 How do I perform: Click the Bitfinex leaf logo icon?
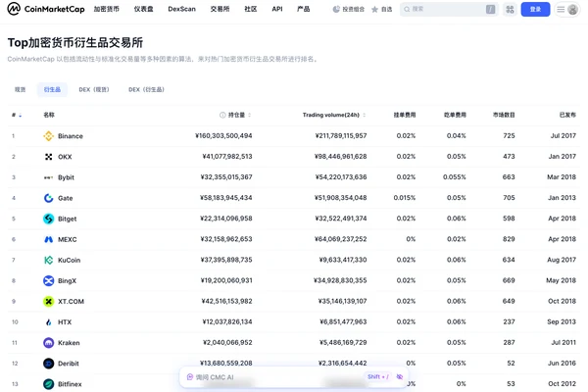tap(48, 384)
